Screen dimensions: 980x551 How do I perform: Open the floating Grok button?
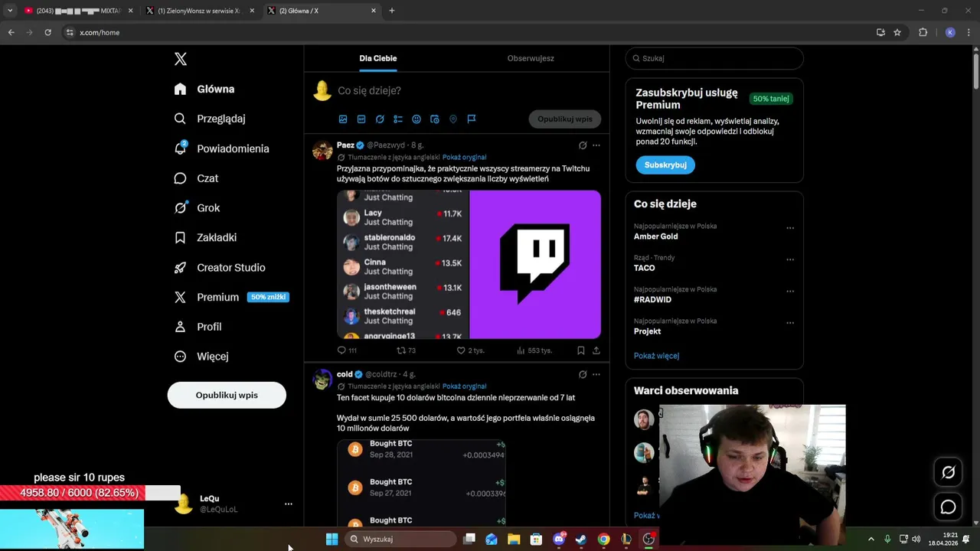pos(948,472)
